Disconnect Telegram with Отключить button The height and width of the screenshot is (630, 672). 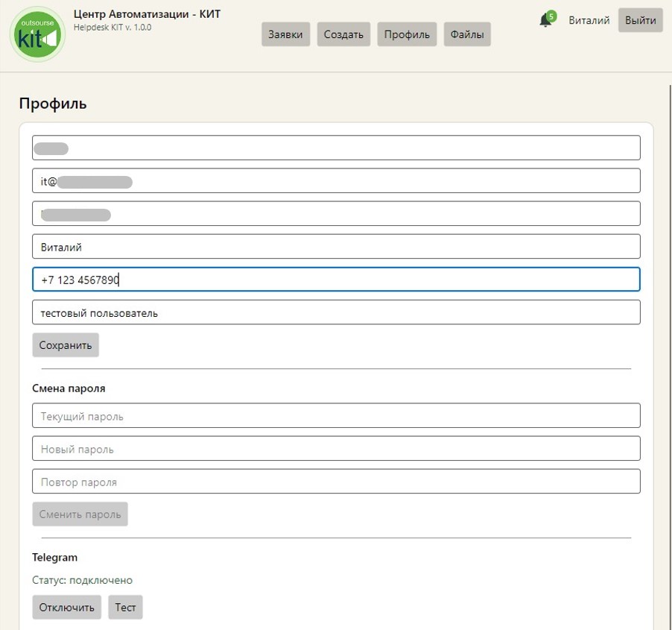[66, 607]
